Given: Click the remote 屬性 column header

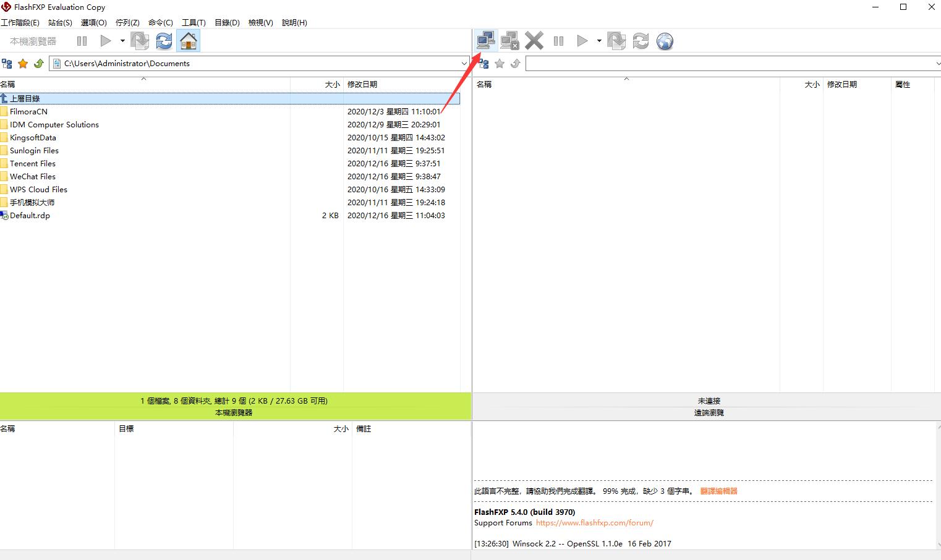Looking at the screenshot, I should click(912, 84).
